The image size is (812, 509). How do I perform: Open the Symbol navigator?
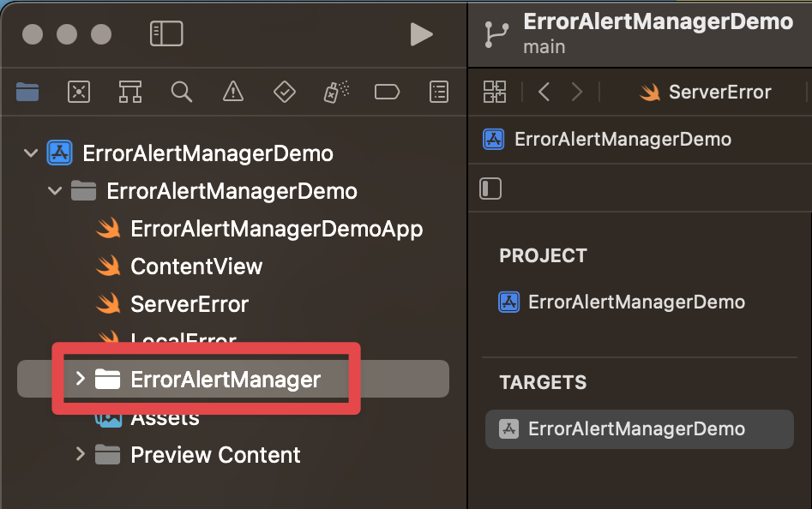(x=130, y=92)
